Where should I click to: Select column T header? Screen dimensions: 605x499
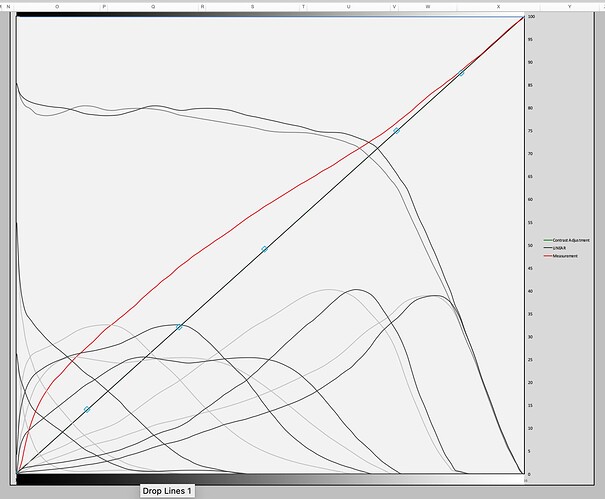pos(300,6)
